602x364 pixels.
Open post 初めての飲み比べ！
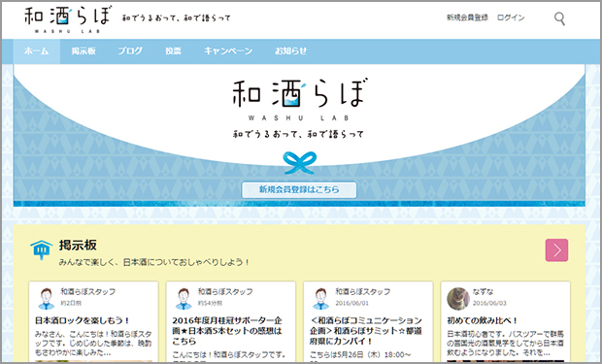(x=483, y=320)
